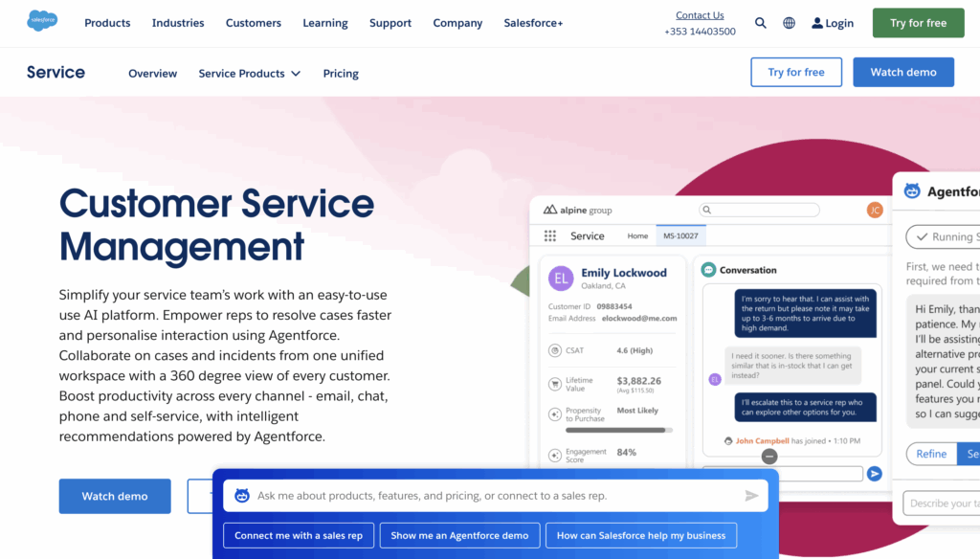
Task: Click the Contact Us link
Action: (700, 15)
